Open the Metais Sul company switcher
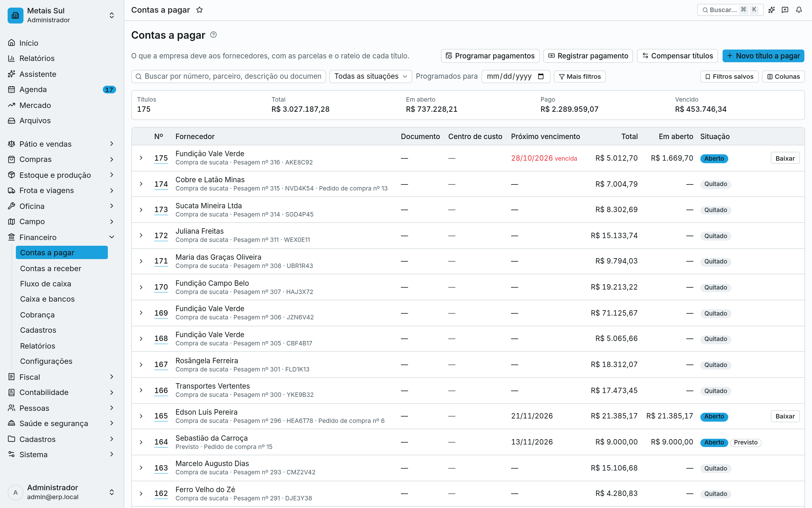The height and width of the screenshot is (508, 812). point(62,15)
